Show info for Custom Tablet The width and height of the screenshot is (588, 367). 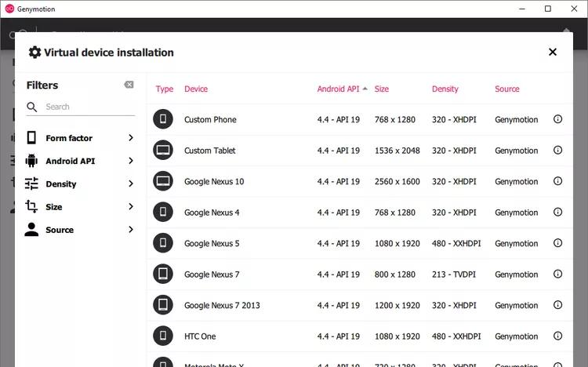click(557, 150)
